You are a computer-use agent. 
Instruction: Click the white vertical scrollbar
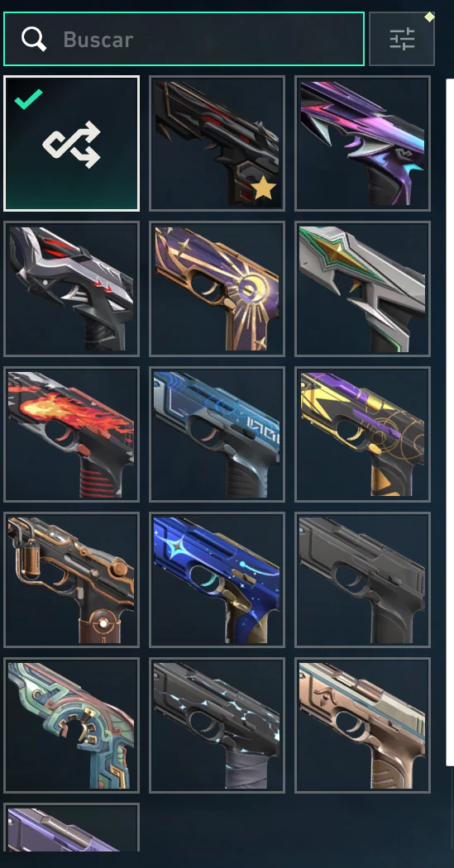click(x=450, y=422)
